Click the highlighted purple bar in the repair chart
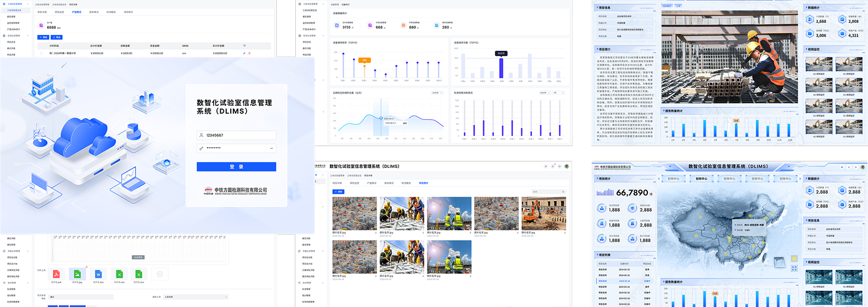The width and height of the screenshot is (868, 307). [501, 68]
